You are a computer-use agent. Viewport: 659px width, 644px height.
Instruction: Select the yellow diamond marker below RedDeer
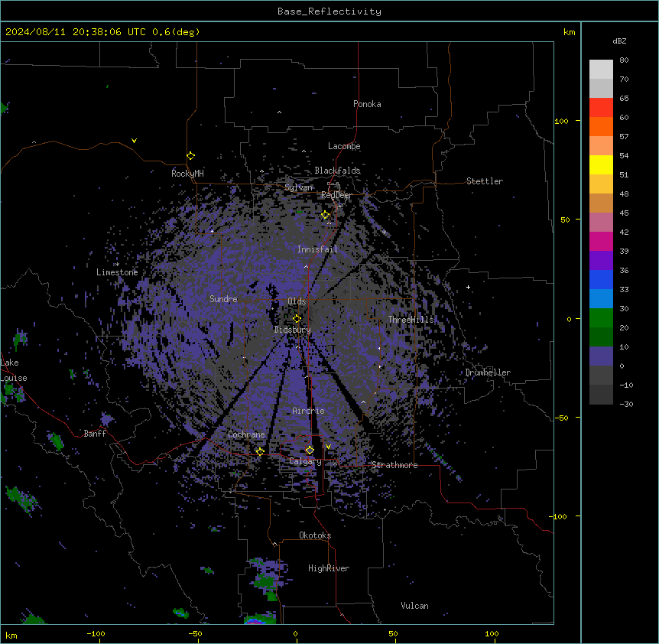pyautogui.click(x=326, y=215)
